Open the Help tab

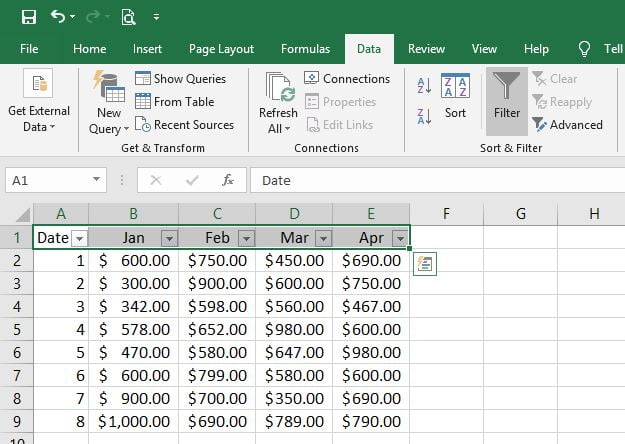pos(536,49)
